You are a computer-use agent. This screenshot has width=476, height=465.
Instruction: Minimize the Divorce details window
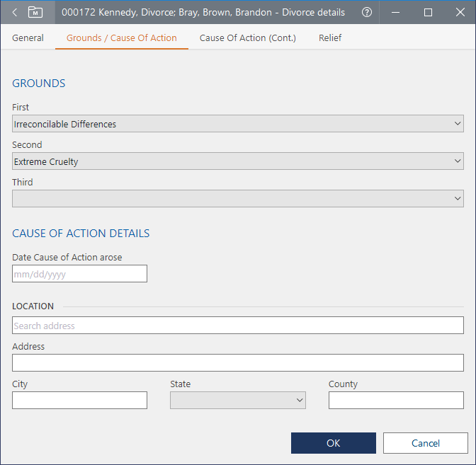coord(396,13)
